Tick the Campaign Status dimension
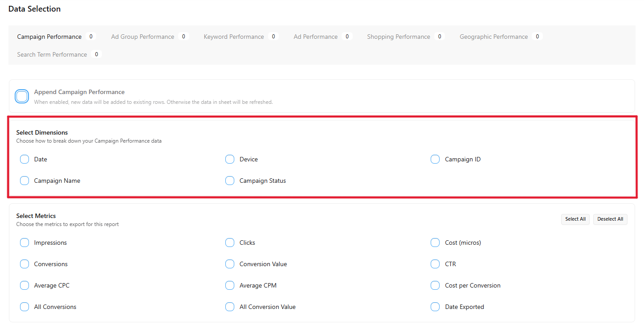The width and height of the screenshot is (644, 329). point(230,181)
